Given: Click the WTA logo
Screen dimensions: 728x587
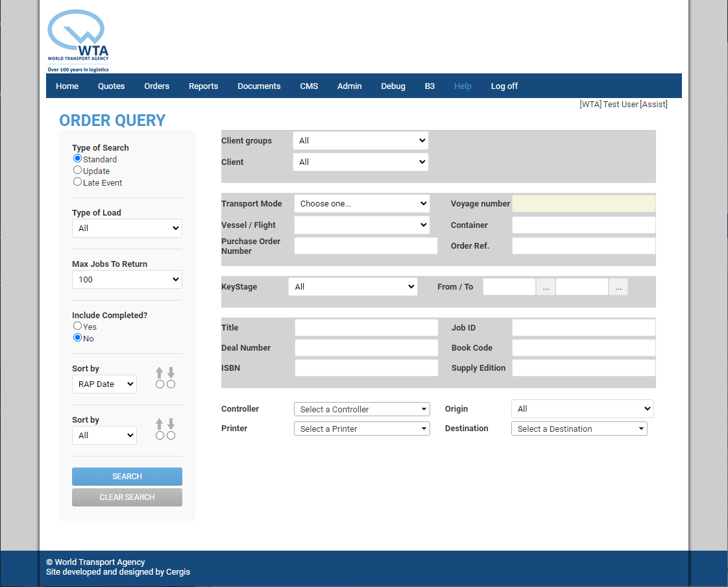Looking at the screenshot, I should tap(78, 40).
